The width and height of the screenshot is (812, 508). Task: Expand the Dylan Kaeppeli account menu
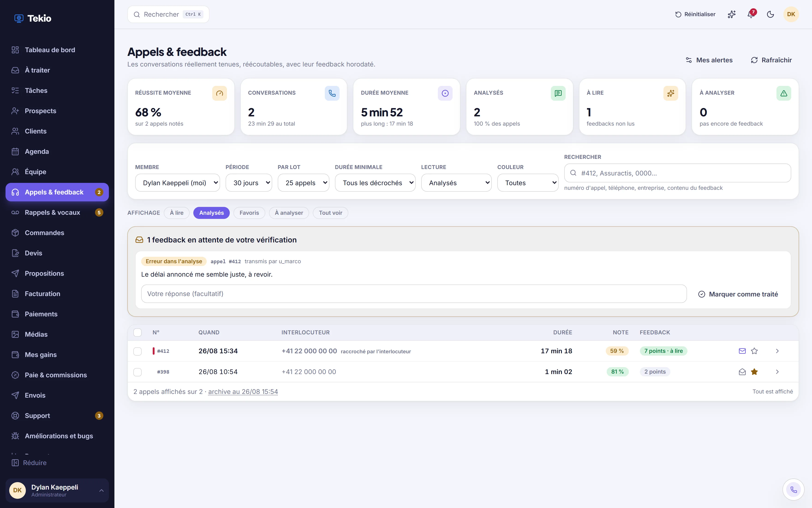pos(57,490)
